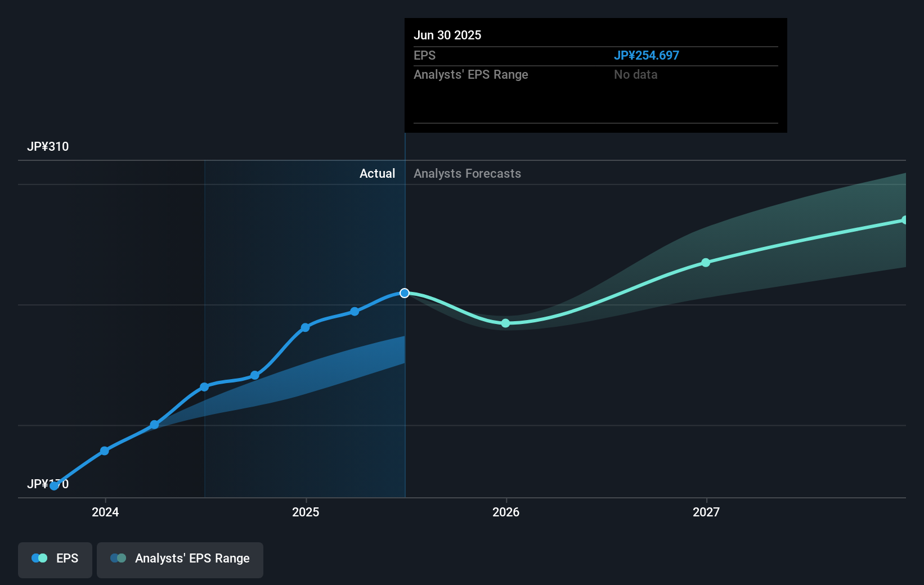Viewport: 924px width, 585px height.
Task: Click the Analysts' EPS Range legend dot icon
Action: coord(118,558)
